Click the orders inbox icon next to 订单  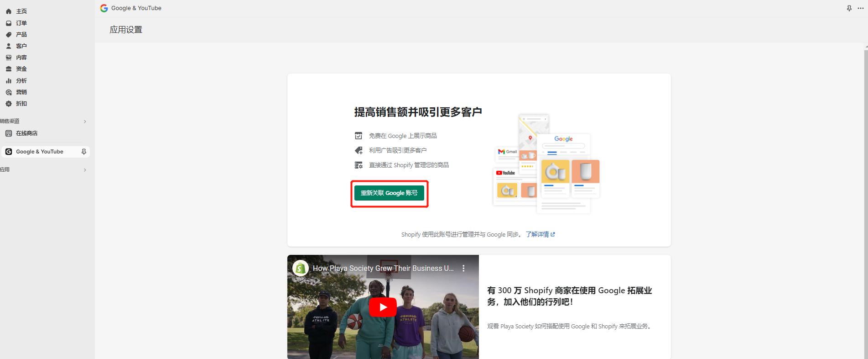[x=9, y=23]
